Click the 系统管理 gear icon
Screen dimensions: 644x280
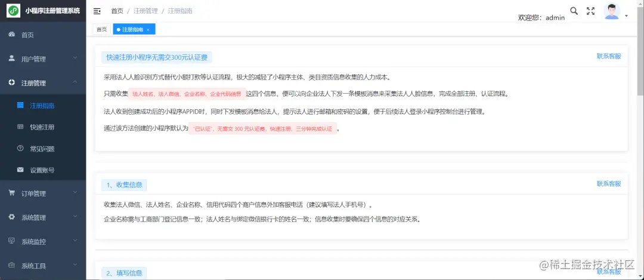[11, 217]
